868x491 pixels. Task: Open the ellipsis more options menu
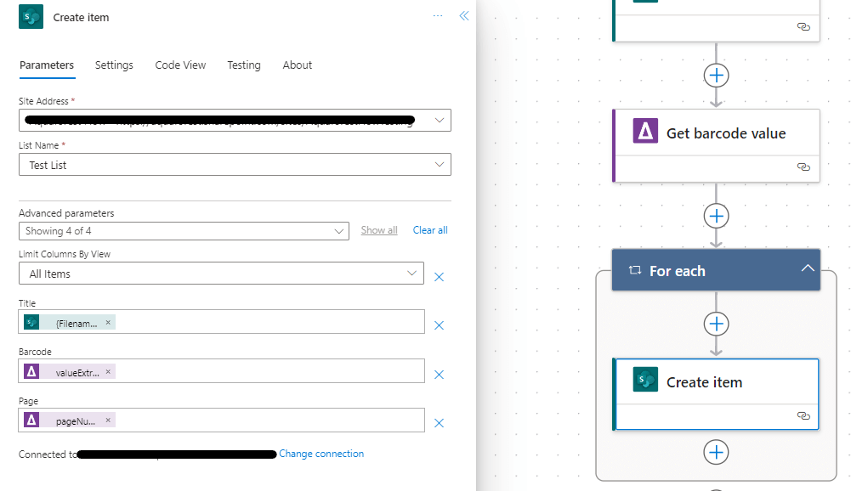[x=438, y=16]
